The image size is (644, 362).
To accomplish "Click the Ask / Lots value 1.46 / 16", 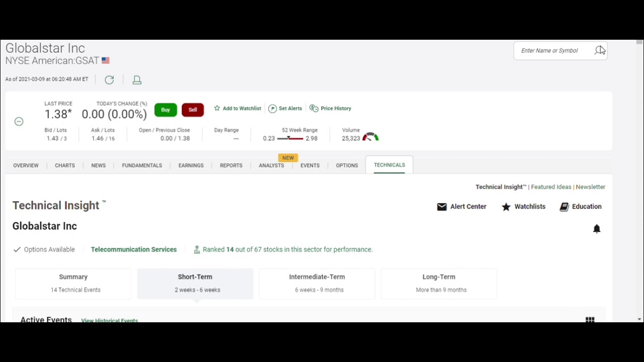I will [x=103, y=138].
